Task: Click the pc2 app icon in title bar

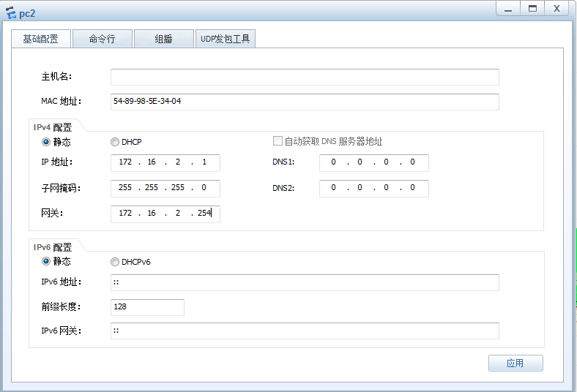Action: [x=11, y=13]
